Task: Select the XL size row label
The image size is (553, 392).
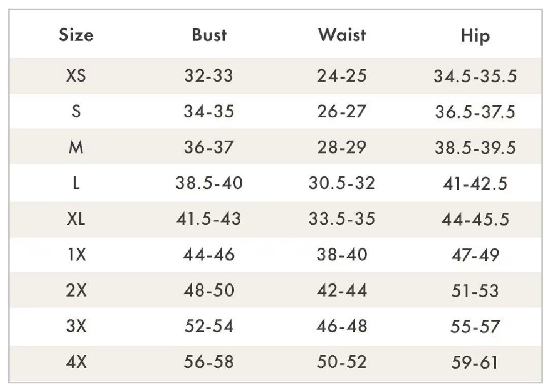Action: click(76, 219)
